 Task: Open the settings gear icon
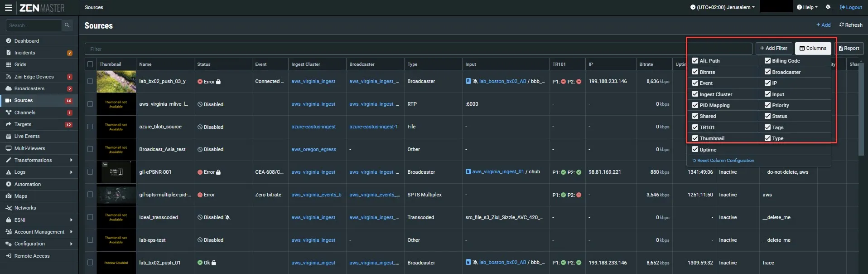point(828,7)
